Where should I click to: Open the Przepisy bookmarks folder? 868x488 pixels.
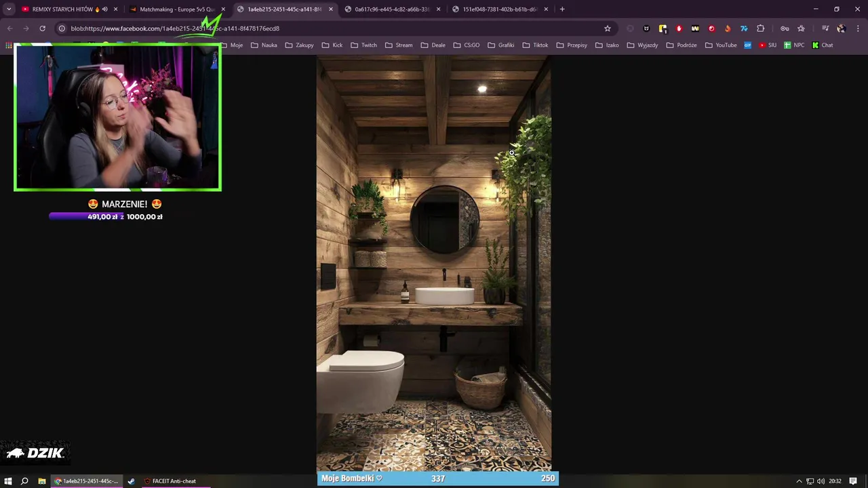coord(572,45)
